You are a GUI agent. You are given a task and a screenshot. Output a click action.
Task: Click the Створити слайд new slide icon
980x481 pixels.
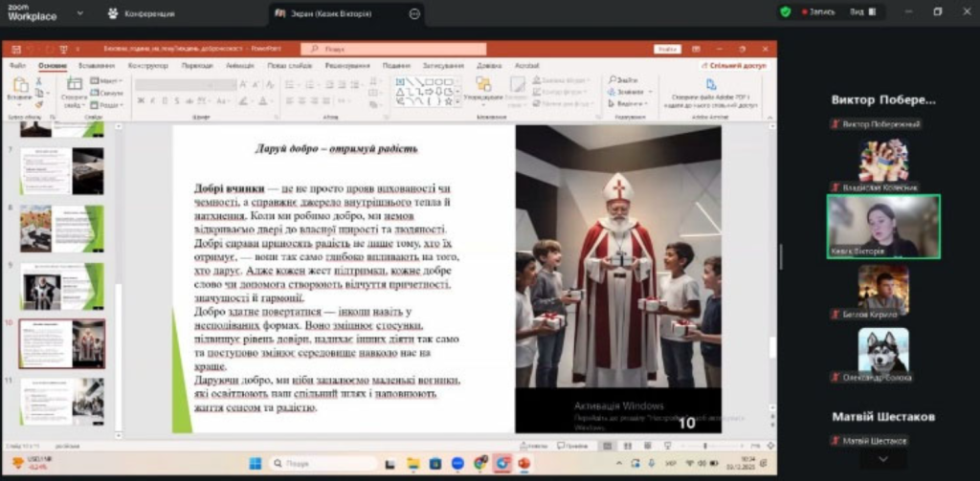(75, 84)
